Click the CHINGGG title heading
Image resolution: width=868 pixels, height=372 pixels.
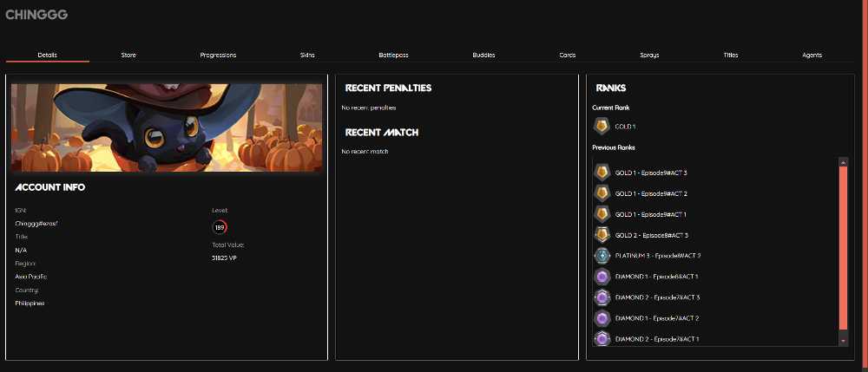click(36, 15)
